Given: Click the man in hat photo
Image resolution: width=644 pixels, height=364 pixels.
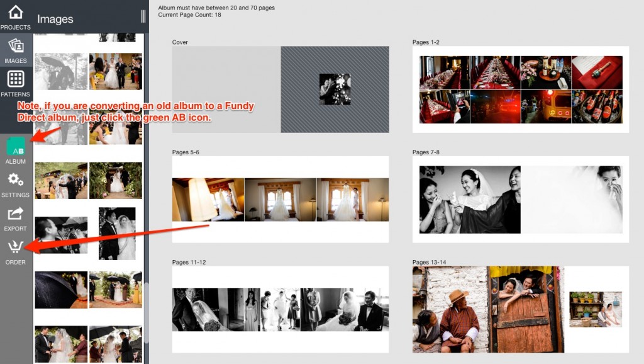Looking at the screenshot, I should pos(488,309).
